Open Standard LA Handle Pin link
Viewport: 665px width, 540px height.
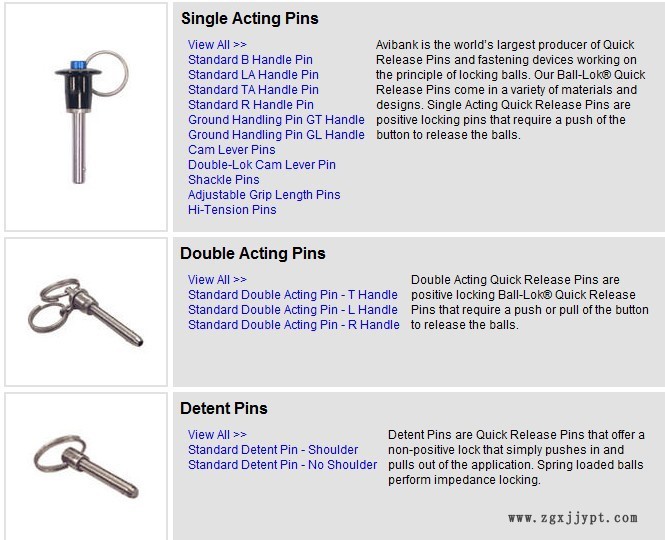253,75
